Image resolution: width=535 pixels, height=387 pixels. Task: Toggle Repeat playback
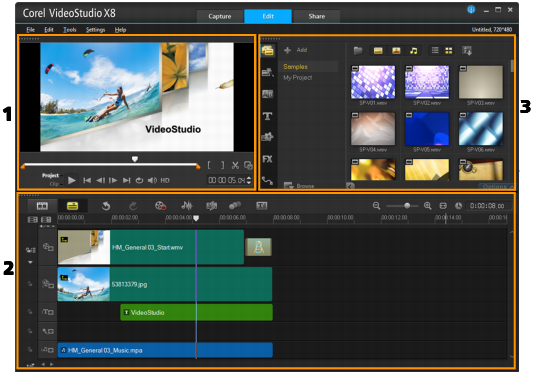[139, 180]
